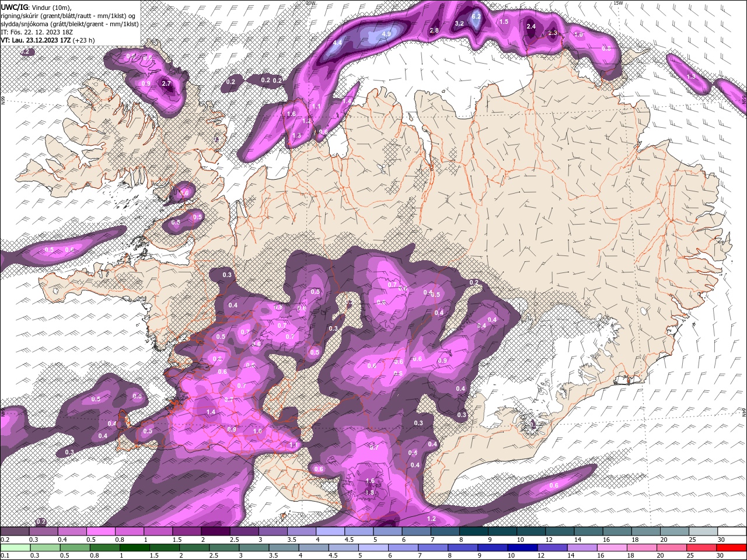Click the bright red 30 rain legend swatch

click(731, 548)
